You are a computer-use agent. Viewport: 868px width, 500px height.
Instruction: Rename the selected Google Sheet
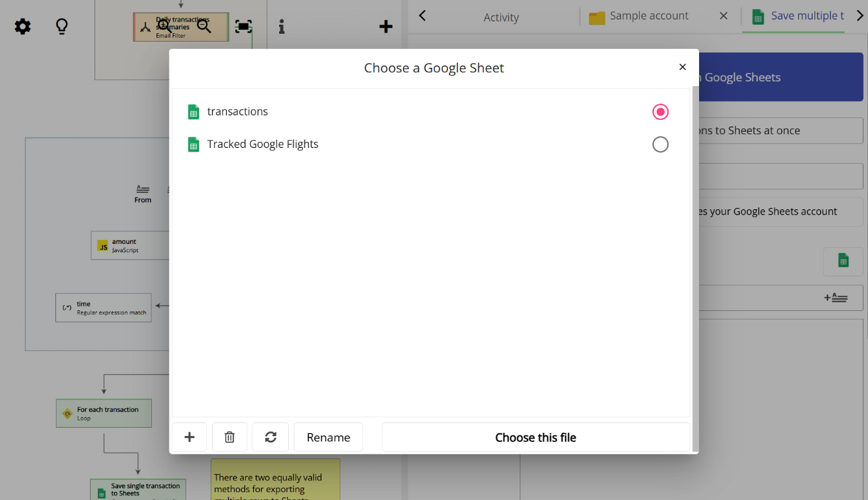click(x=328, y=437)
